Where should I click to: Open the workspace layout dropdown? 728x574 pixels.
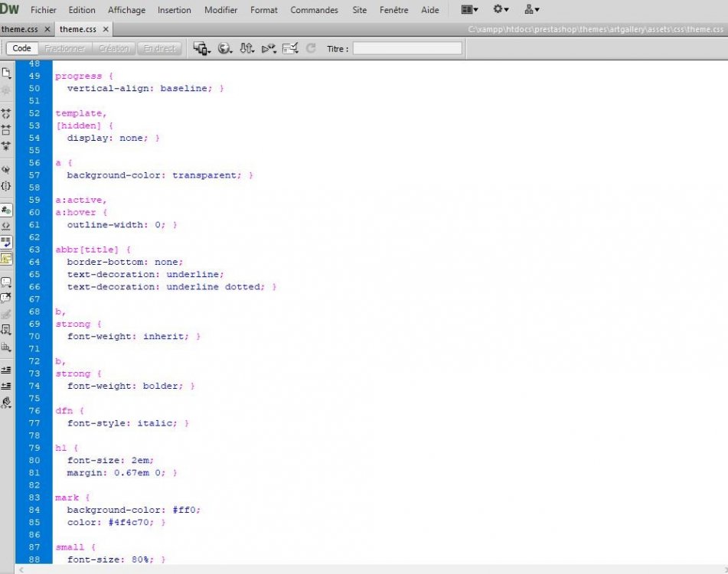(x=469, y=9)
